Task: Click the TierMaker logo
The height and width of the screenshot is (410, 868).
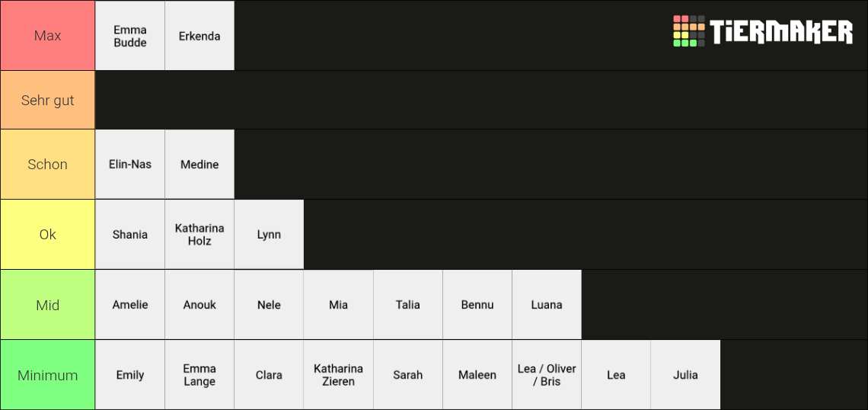Action: (x=762, y=31)
